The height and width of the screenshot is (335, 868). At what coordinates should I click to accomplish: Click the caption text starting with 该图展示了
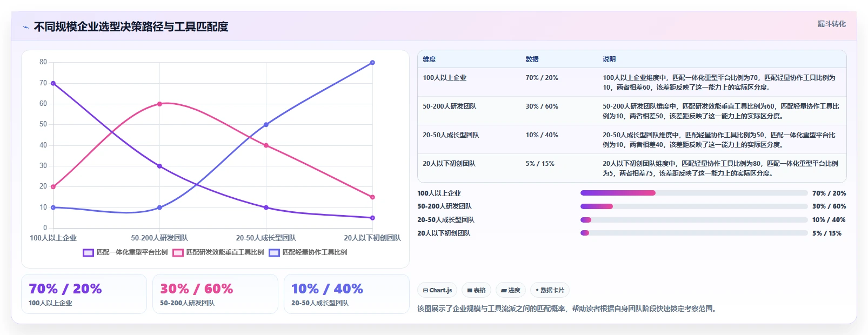[x=567, y=309]
